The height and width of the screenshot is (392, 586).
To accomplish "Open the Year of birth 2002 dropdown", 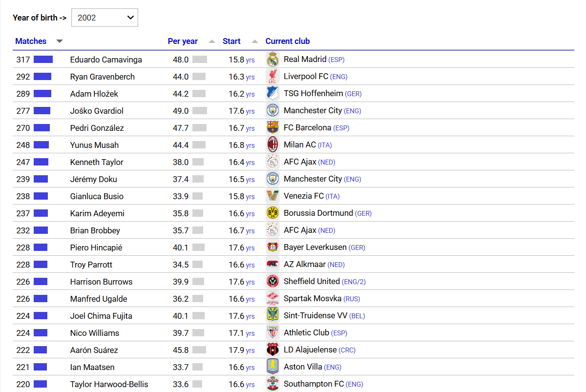I will 105,18.
